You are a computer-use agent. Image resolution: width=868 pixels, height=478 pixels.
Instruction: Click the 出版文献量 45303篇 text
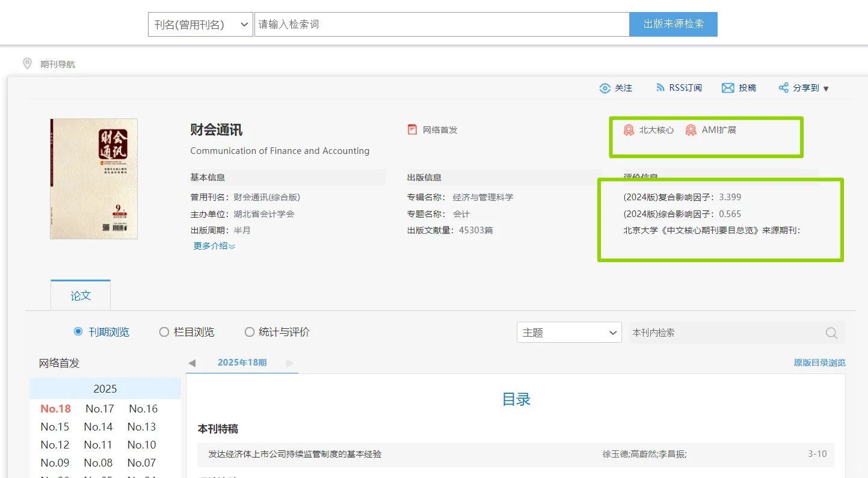[x=450, y=230]
